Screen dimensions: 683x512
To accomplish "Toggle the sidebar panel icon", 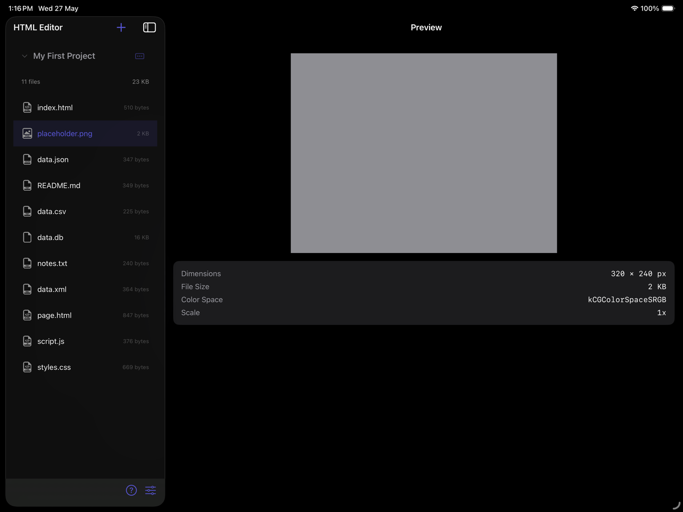I will coord(149,27).
